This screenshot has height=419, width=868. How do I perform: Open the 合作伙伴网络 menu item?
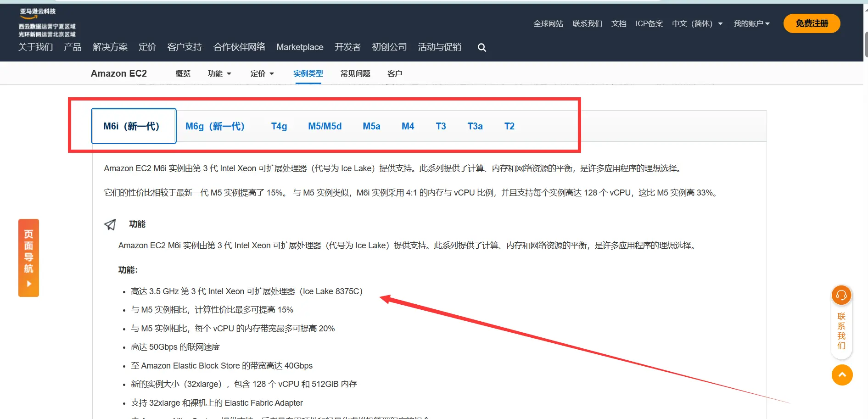(x=239, y=47)
